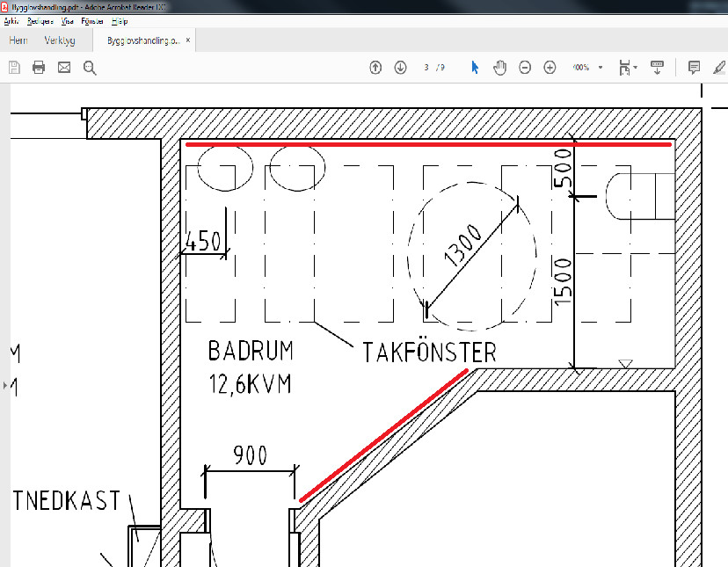
Task: Switch to the Hem tab
Action: point(18,40)
